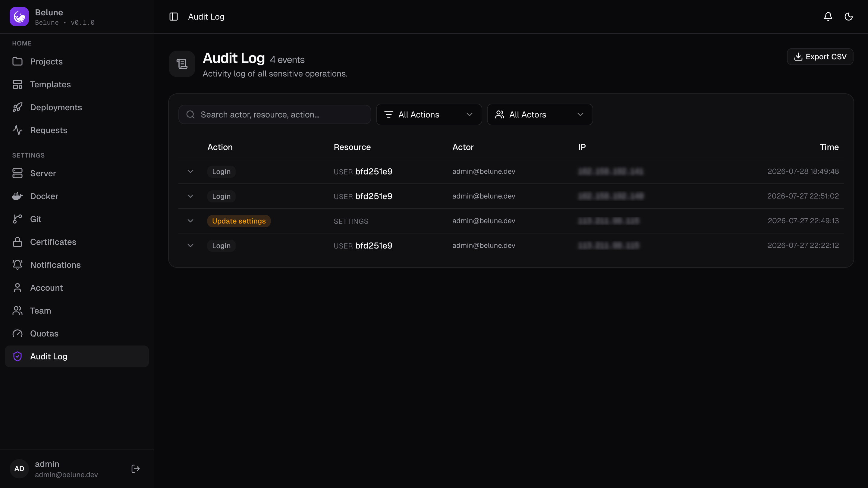Go to Templates page
Image resolution: width=868 pixels, height=488 pixels.
coord(77,84)
